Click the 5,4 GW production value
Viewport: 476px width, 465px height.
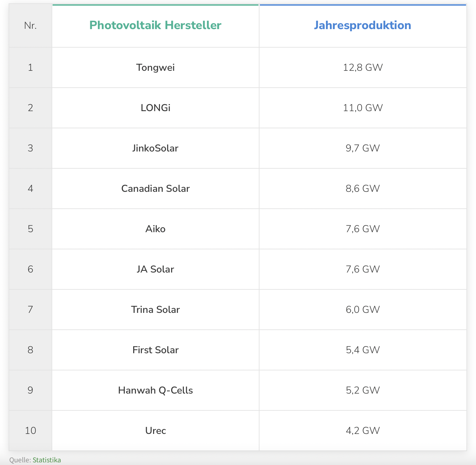click(363, 350)
